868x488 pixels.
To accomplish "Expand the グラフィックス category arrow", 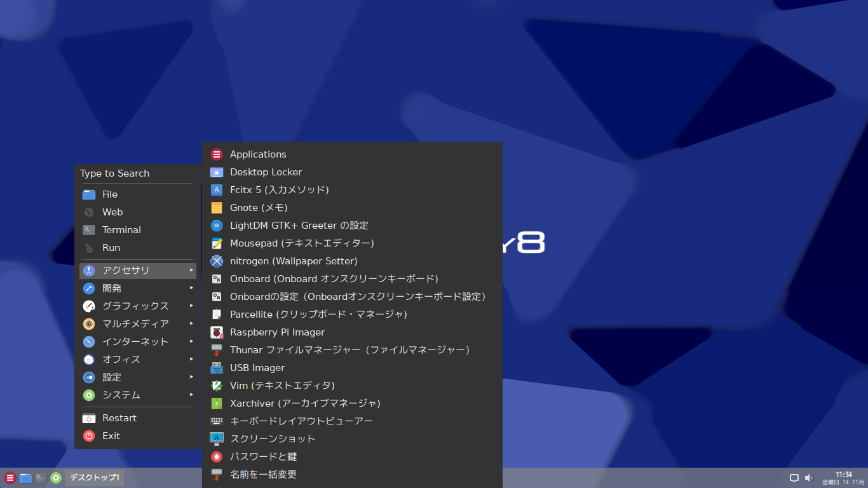I will [x=191, y=306].
